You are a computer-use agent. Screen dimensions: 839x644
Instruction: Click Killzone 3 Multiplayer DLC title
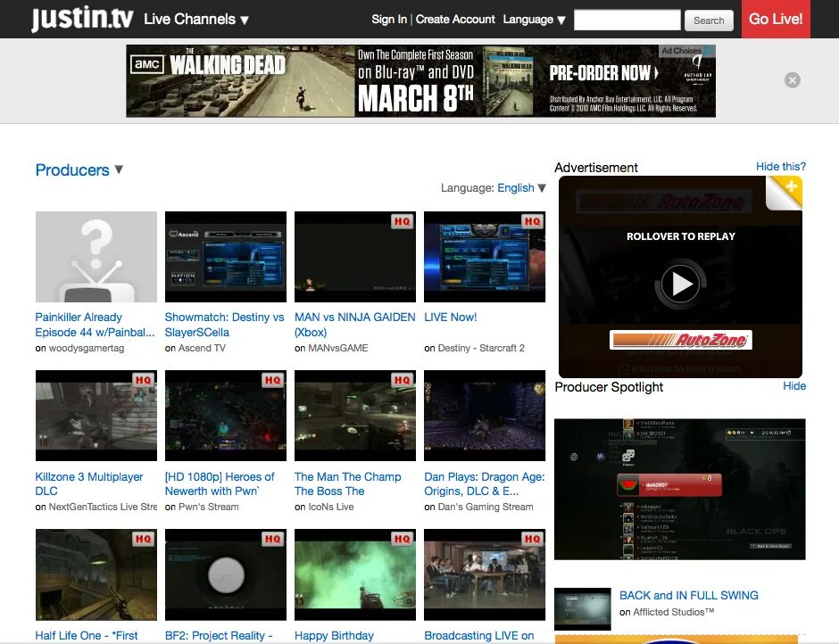pos(89,483)
